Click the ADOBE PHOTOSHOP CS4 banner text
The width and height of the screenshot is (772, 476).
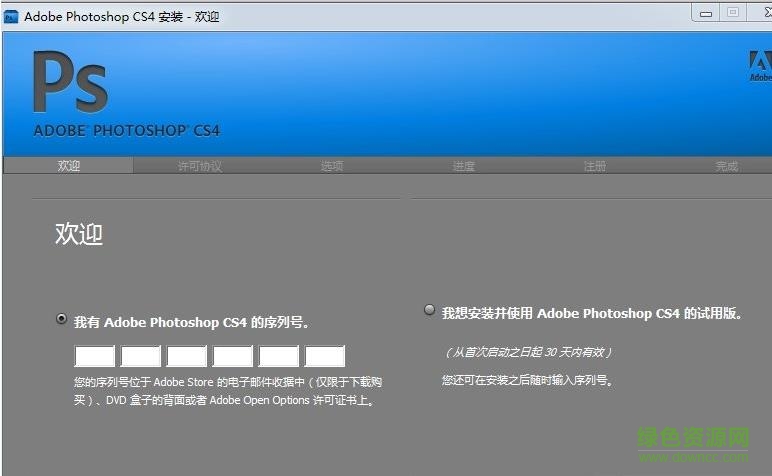(x=127, y=130)
